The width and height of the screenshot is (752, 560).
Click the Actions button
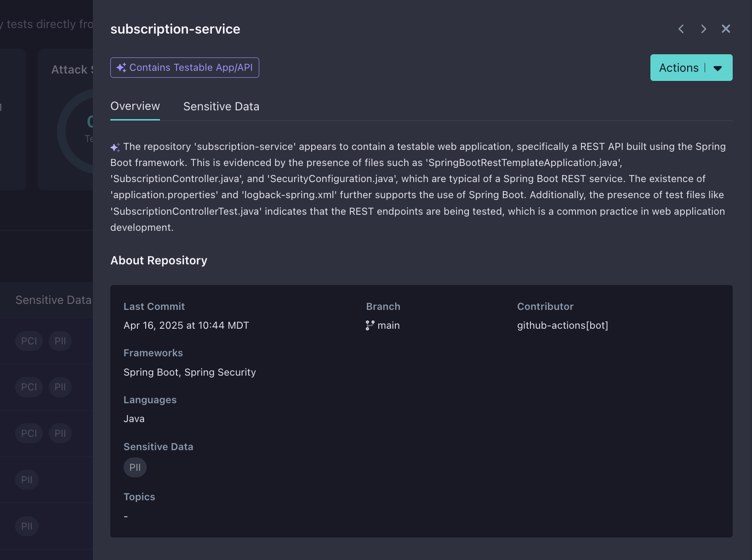[678, 68]
